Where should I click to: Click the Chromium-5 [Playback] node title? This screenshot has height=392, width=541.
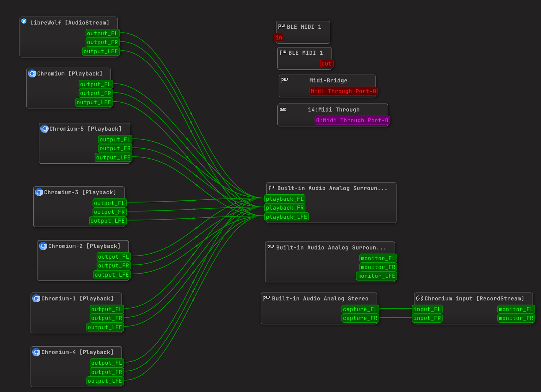point(85,129)
